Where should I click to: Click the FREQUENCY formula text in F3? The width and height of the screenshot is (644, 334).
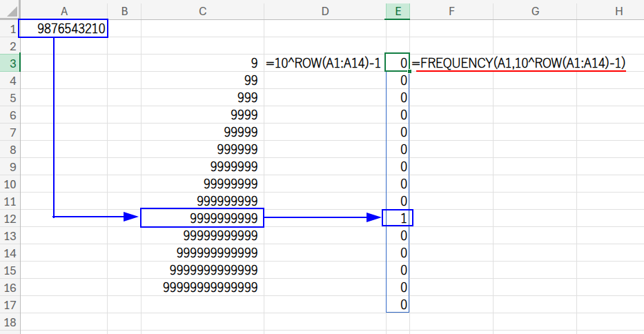[518, 63]
